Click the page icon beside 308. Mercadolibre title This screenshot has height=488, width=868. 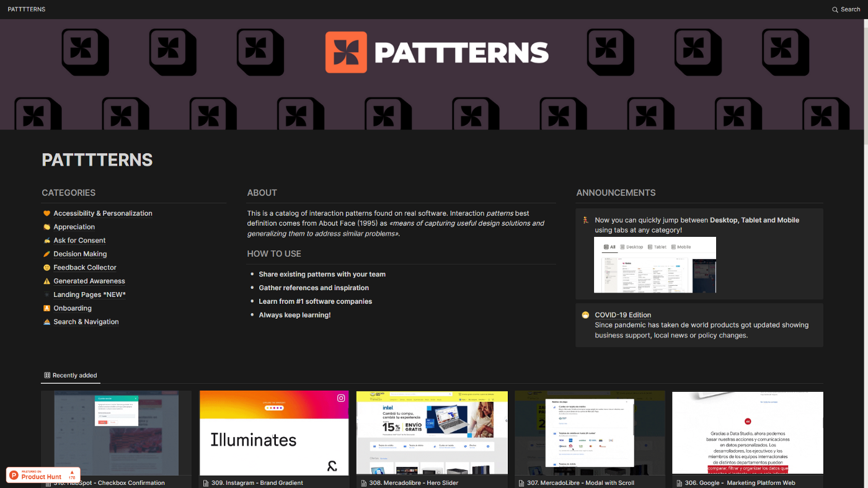point(363,483)
